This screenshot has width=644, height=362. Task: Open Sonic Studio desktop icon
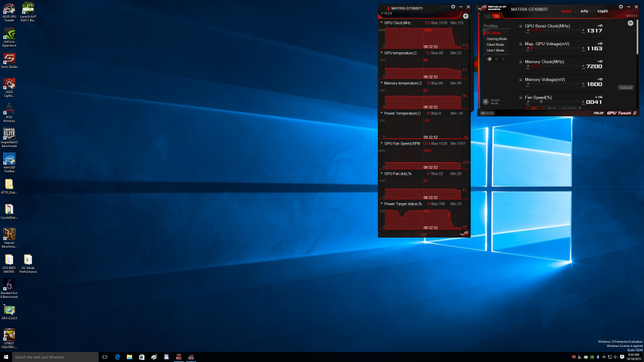click(9, 60)
